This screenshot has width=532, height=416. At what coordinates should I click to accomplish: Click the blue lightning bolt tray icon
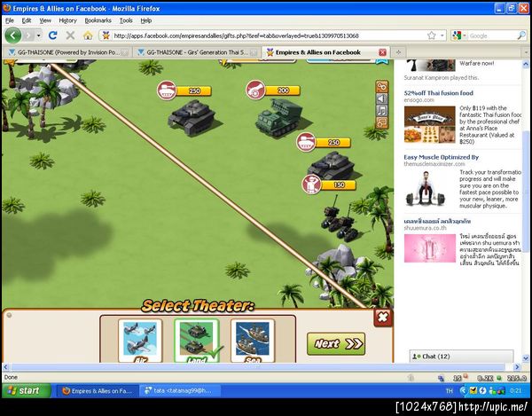click(481, 391)
